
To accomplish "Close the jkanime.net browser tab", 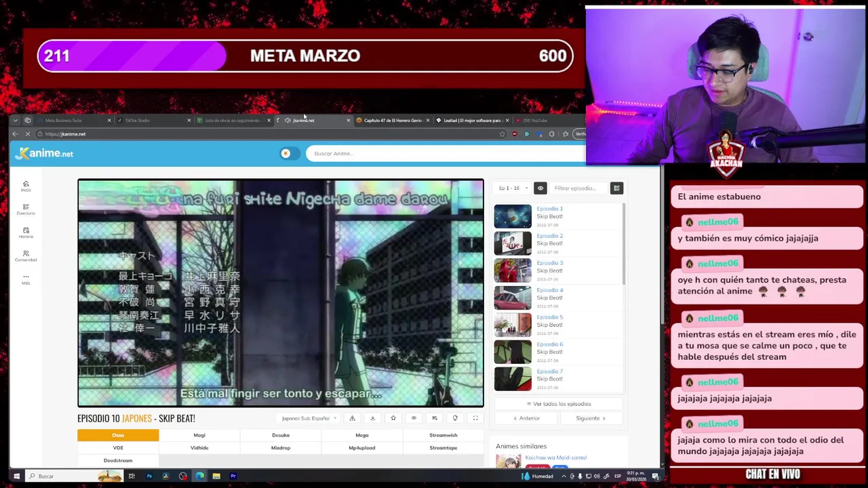I will 348,120.
